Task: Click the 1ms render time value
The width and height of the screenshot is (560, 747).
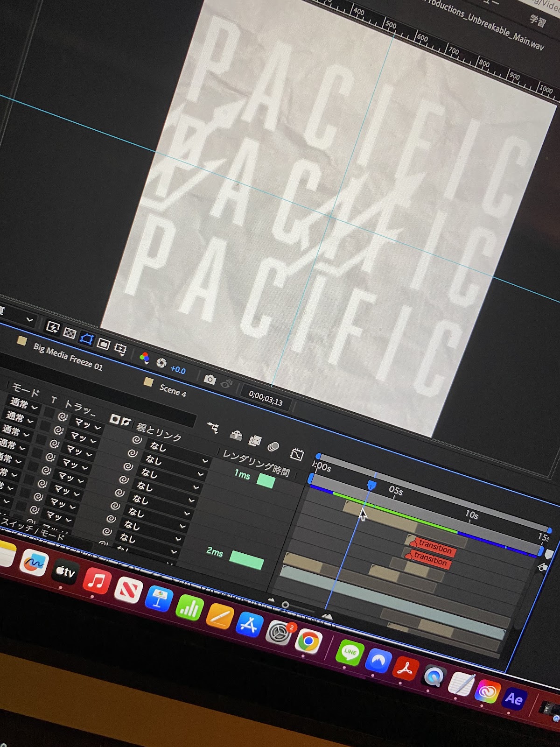Action: click(x=242, y=474)
